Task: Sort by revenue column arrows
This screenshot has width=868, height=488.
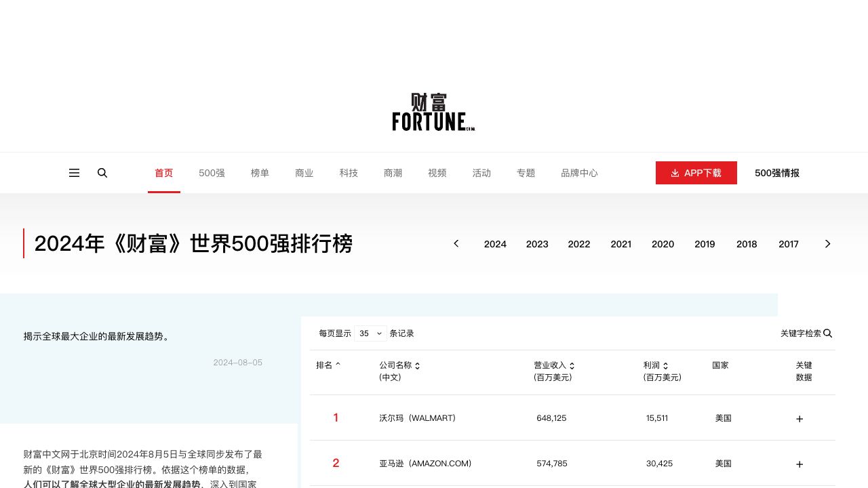Action: [572, 366]
